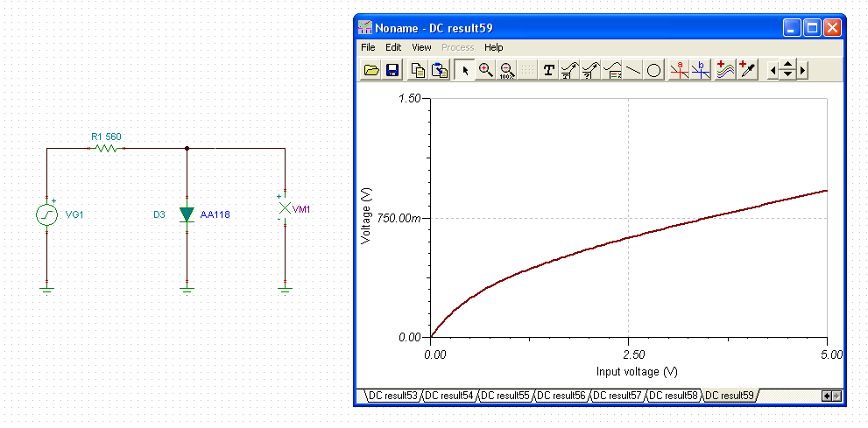This screenshot has height=428, width=868.
Task: Select the R1 resistor symbol
Action: 106,148
